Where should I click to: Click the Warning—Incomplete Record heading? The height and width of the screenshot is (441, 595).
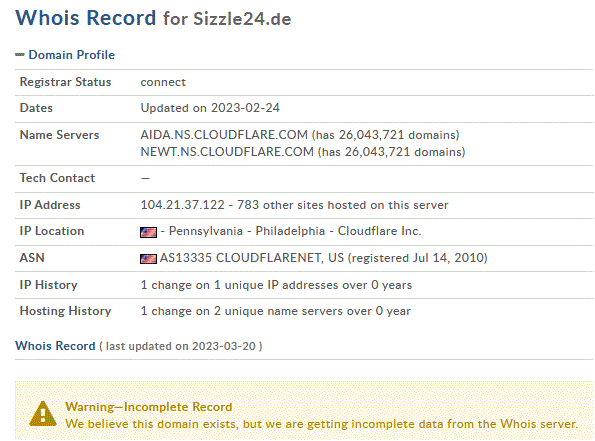[x=148, y=407]
